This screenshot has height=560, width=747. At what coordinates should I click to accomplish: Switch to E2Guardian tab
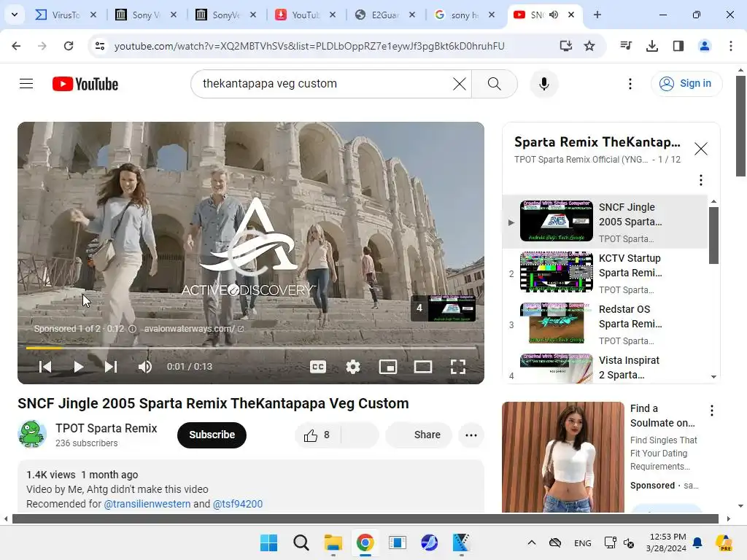pos(384,15)
